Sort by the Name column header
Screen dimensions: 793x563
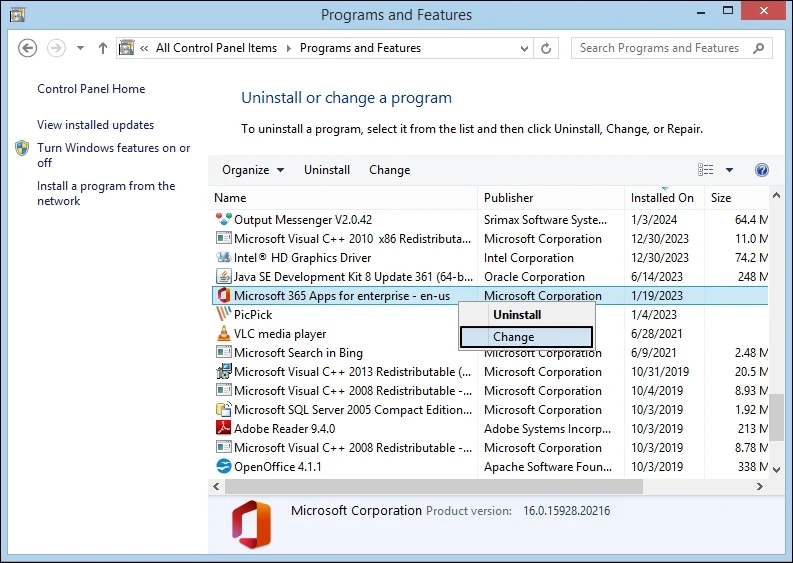tap(343, 198)
